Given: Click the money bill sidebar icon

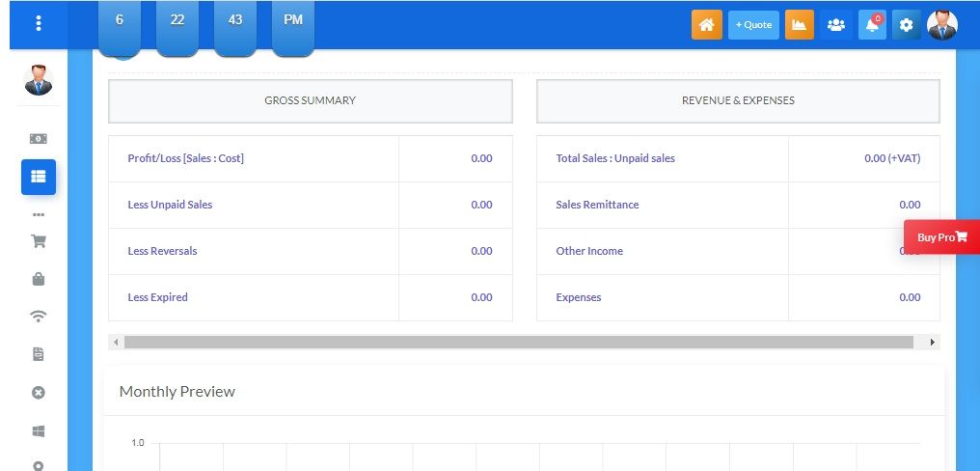Looking at the screenshot, I should point(39,139).
